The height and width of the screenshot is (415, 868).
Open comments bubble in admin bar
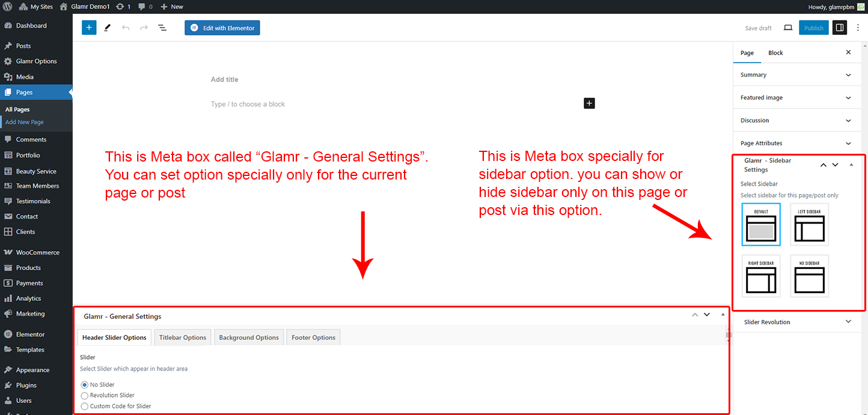pos(145,7)
